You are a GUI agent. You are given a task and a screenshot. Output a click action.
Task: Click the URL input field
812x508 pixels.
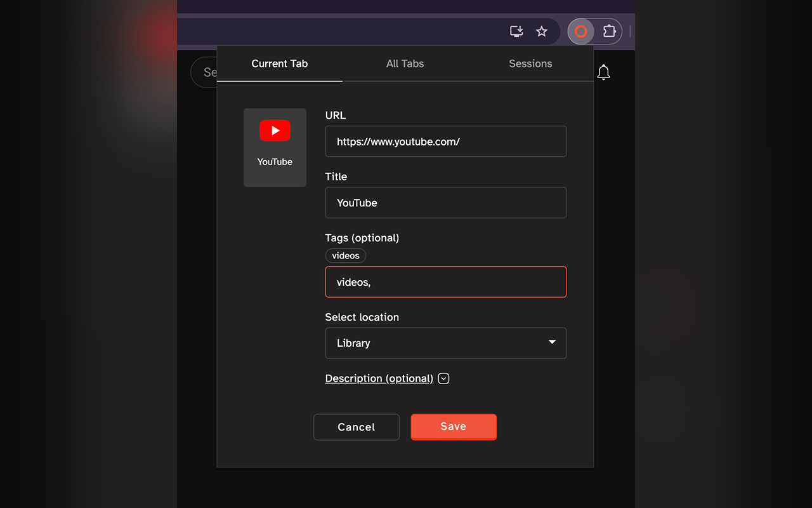pyautogui.click(x=445, y=142)
